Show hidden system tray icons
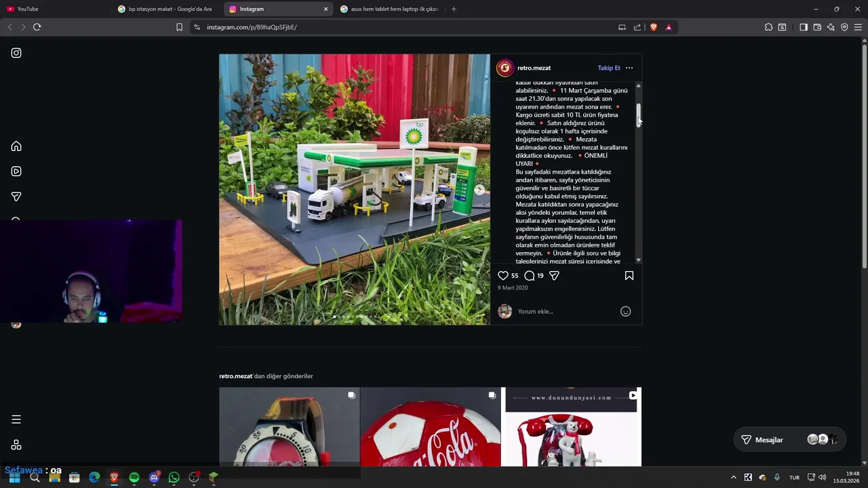868x488 pixels. (x=733, y=477)
